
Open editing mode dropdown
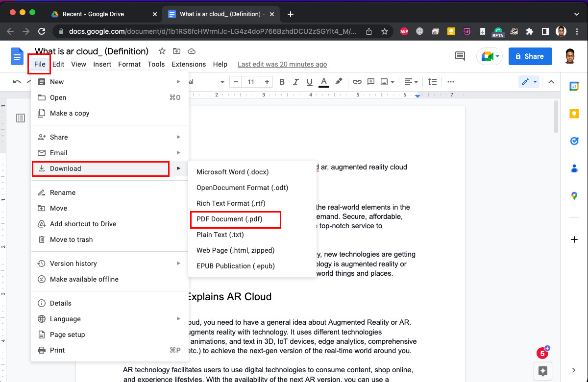pos(529,82)
